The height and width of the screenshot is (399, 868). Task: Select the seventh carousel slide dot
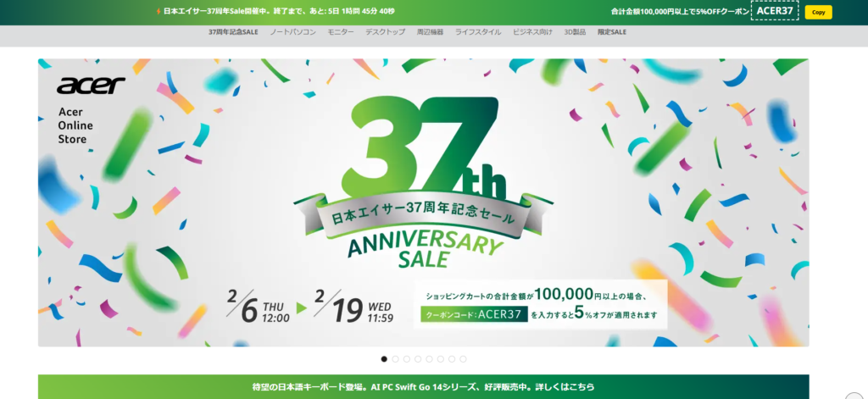(x=452, y=359)
